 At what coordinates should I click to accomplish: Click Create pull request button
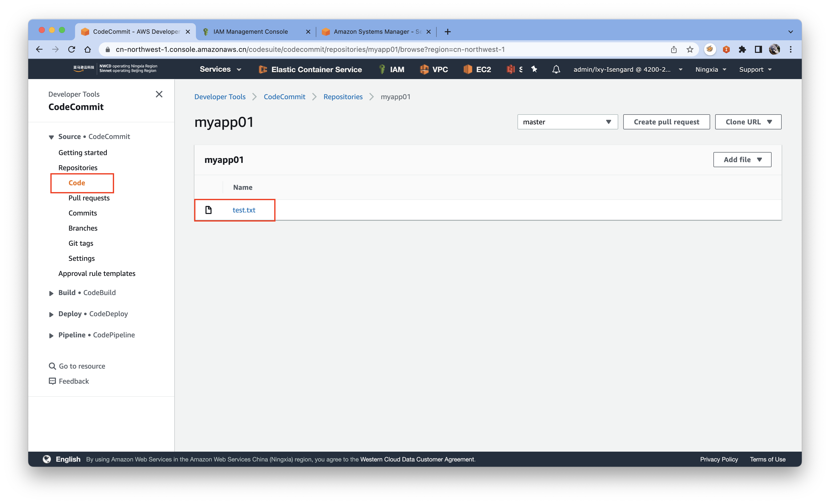[666, 122]
